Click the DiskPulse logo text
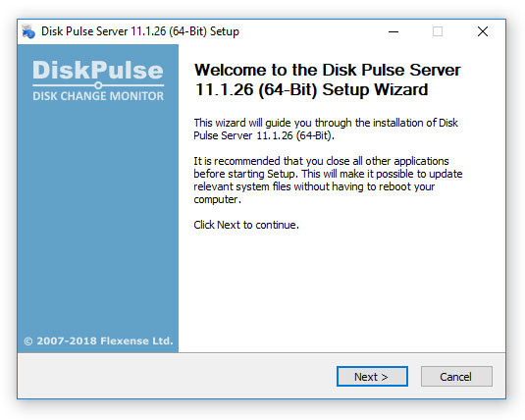The height and width of the screenshot is (420, 525). [x=98, y=70]
